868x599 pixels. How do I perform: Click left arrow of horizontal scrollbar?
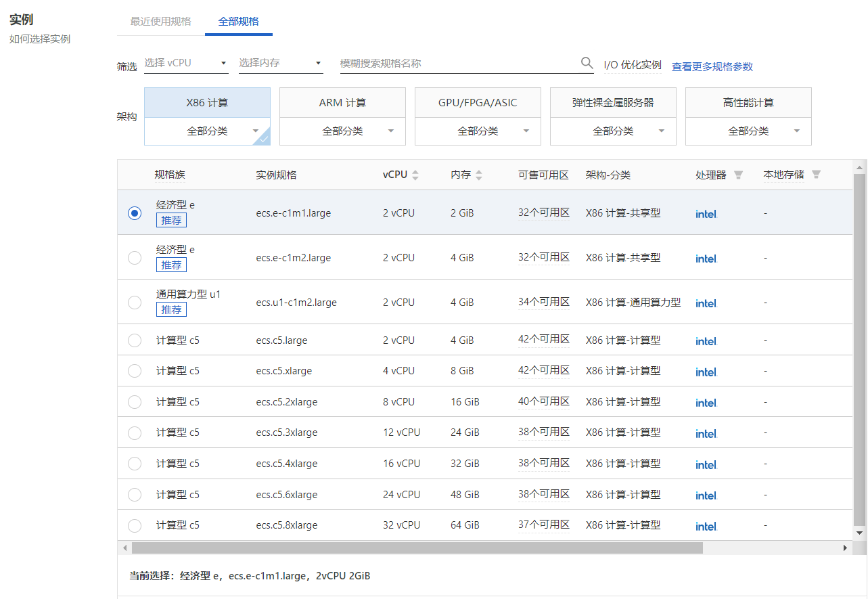pos(124,548)
